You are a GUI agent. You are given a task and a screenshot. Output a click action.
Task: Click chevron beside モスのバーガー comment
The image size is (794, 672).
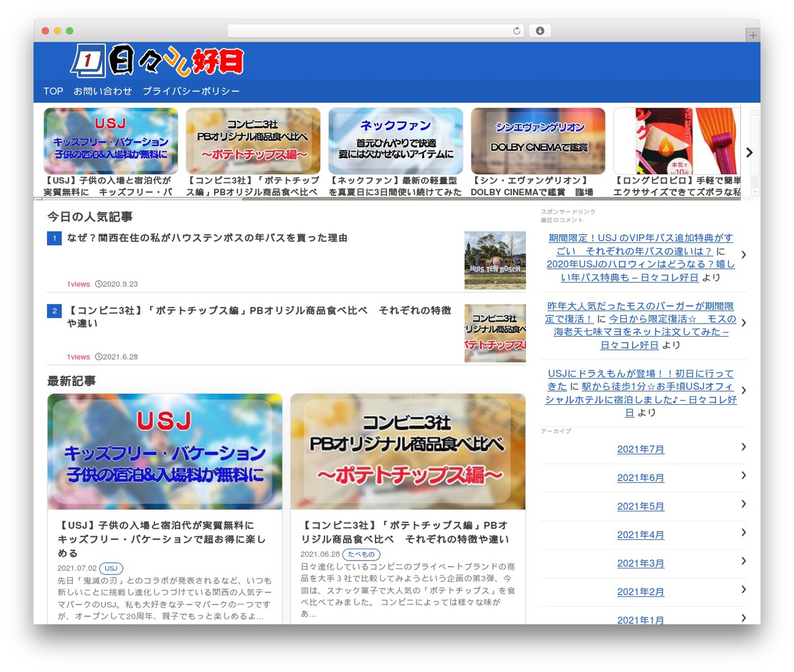[743, 323]
